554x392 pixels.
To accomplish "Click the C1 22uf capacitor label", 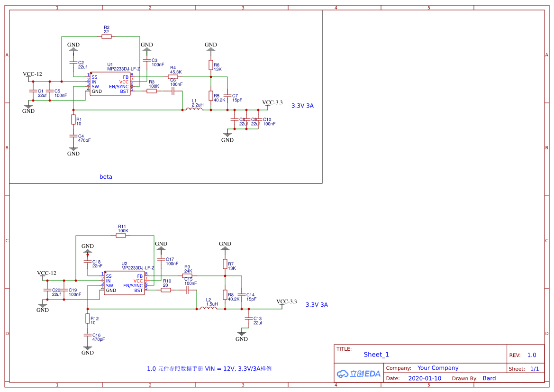I will (x=42, y=93).
